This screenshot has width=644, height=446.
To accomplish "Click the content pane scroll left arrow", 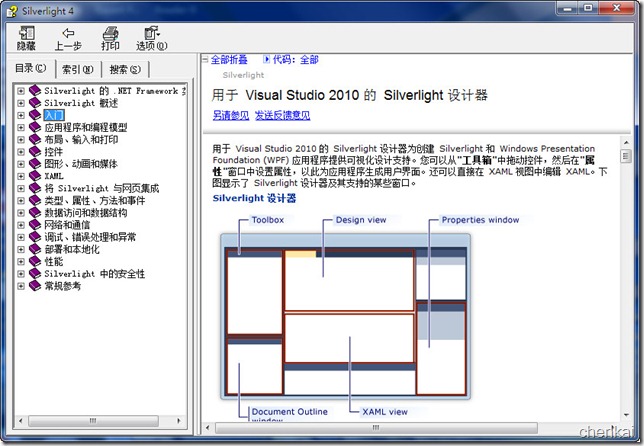I will click(x=207, y=428).
